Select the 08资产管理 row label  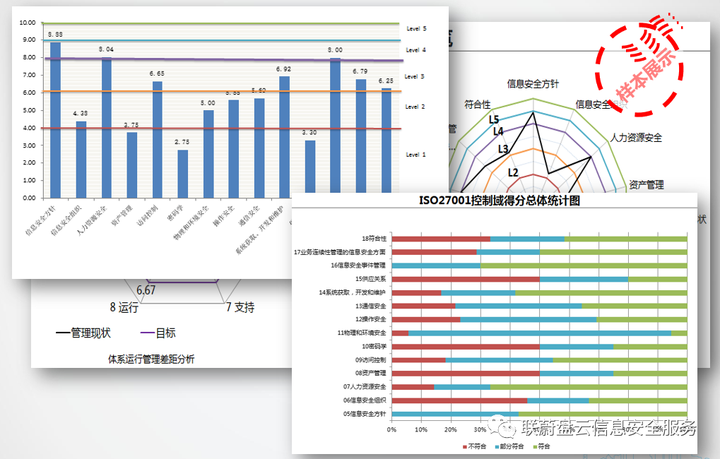371,373
